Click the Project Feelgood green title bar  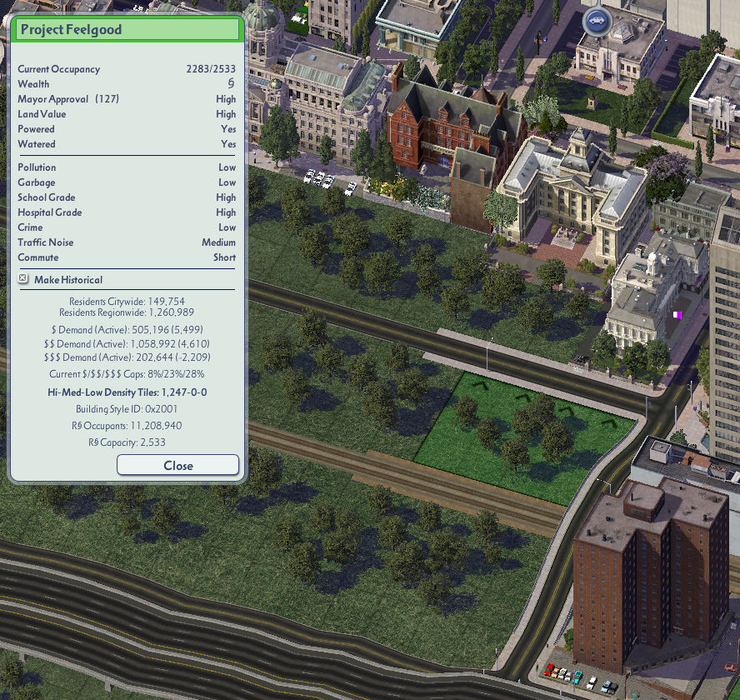tap(127, 29)
